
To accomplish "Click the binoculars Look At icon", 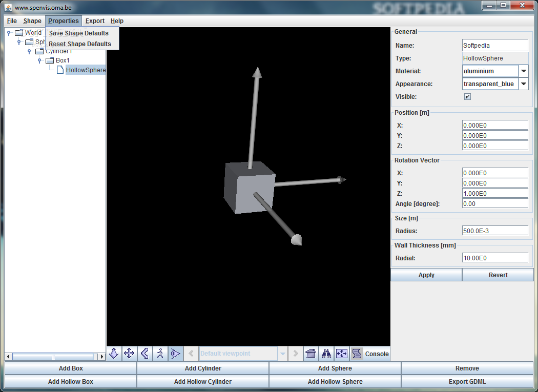I will [326, 353].
